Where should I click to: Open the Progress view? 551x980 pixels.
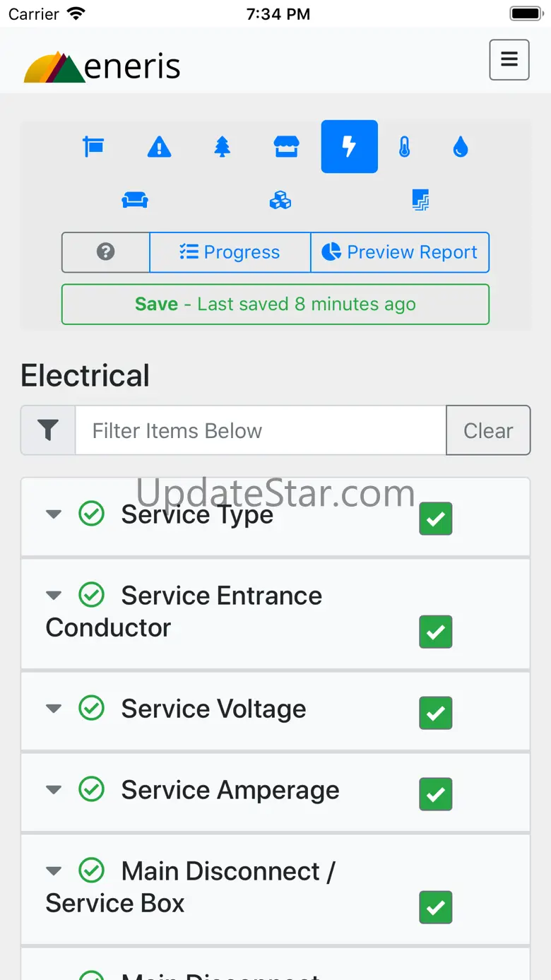pyautogui.click(x=230, y=252)
